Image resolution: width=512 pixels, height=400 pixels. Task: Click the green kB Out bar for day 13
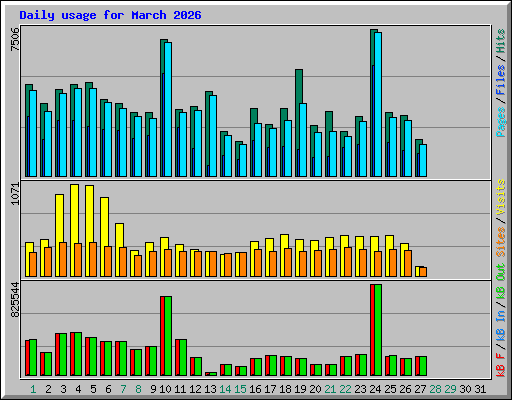pos(213,374)
